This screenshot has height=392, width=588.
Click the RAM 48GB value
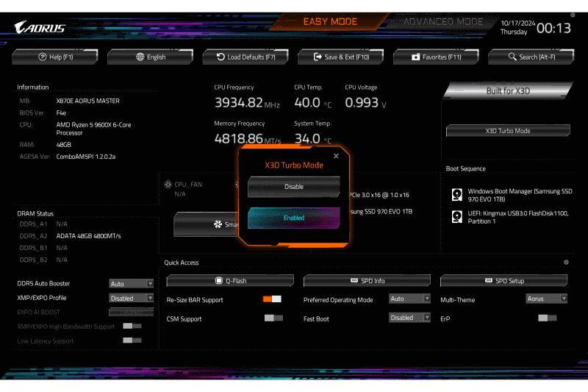click(64, 145)
